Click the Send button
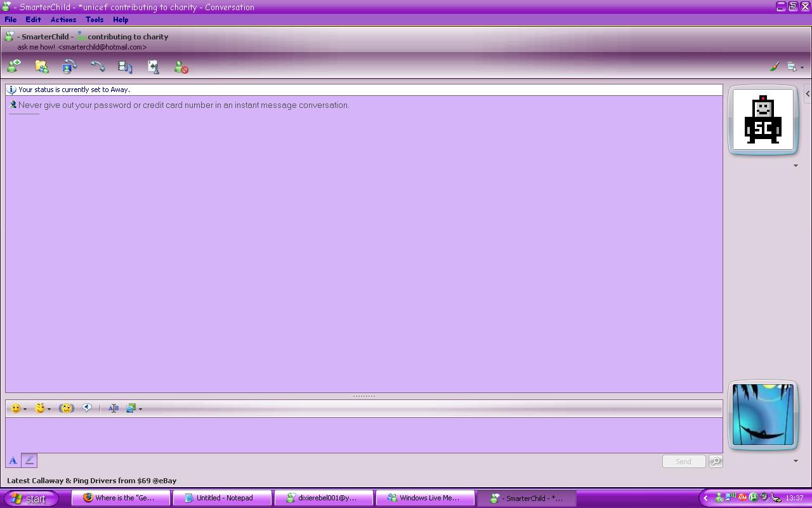 click(683, 462)
